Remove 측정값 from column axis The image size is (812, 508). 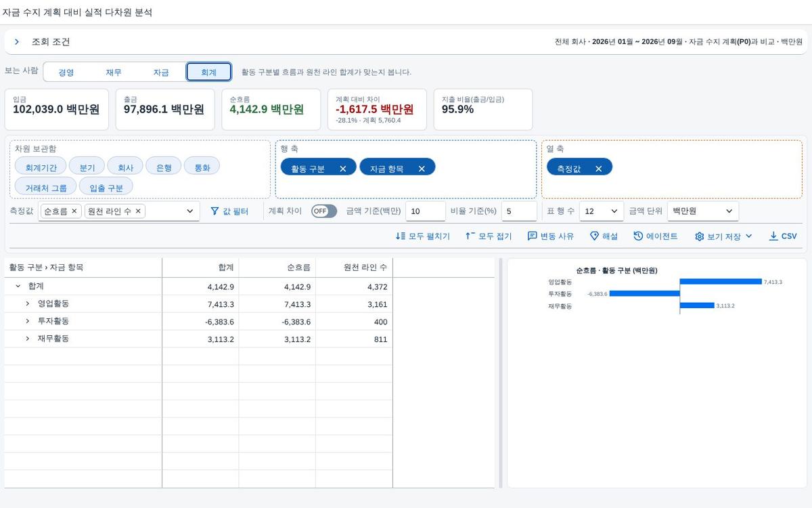(x=598, y=169)
